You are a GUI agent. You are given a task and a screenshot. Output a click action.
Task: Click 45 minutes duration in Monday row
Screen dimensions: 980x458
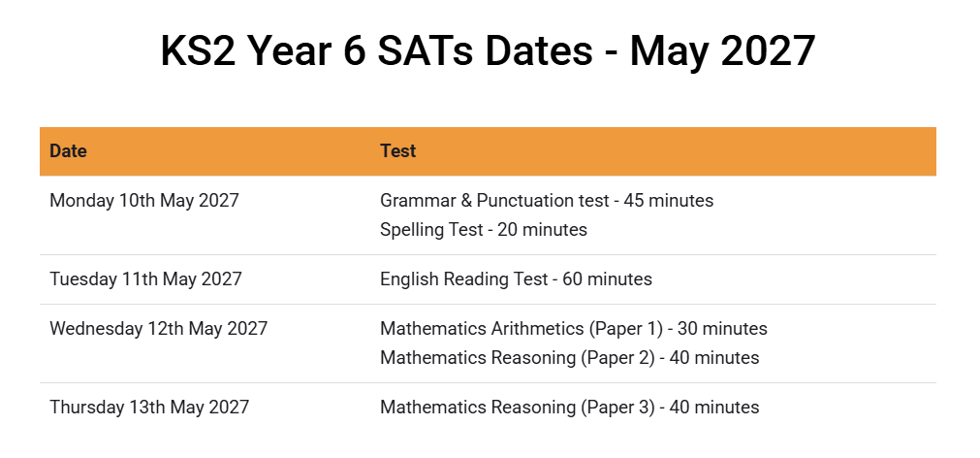(668, 201)
